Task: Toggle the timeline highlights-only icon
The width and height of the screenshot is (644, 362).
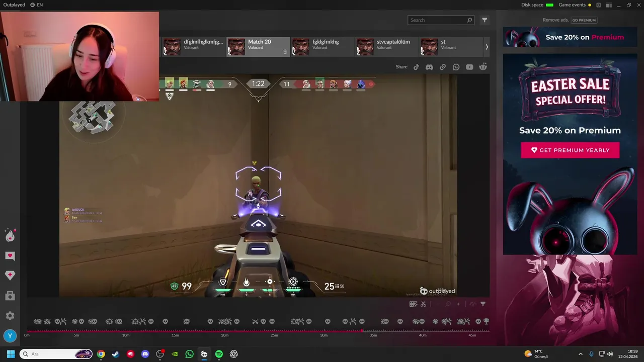Action: point(473,304)
